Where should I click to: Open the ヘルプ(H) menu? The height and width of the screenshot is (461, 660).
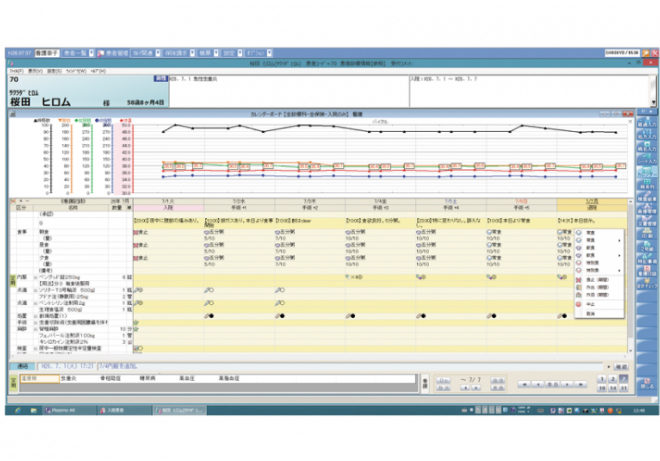pos(98,71)
